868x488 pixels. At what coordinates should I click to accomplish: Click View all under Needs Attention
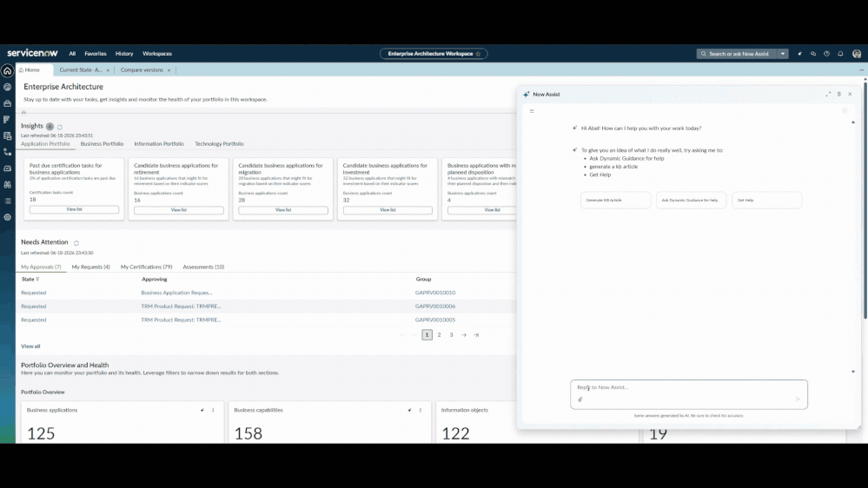(30, 346)
